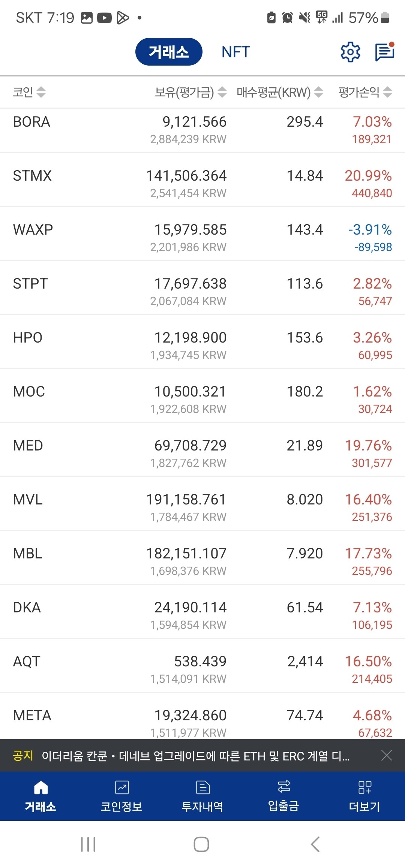Image resolution: width=405 pixels, height=868 pixels.
Task: Select the 거래소 tab at top
Action: (x=169, y=52)
